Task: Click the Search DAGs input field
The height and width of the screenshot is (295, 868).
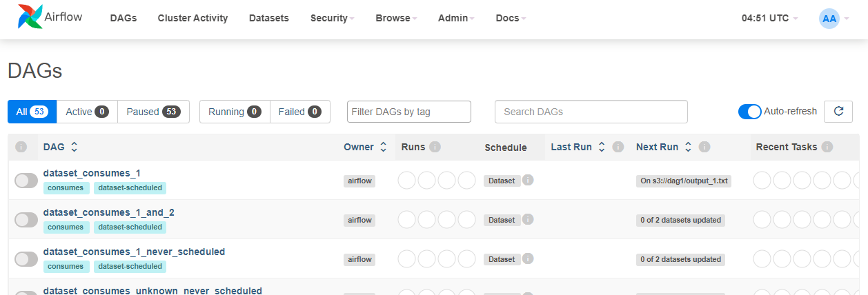Action: (591, 112)
